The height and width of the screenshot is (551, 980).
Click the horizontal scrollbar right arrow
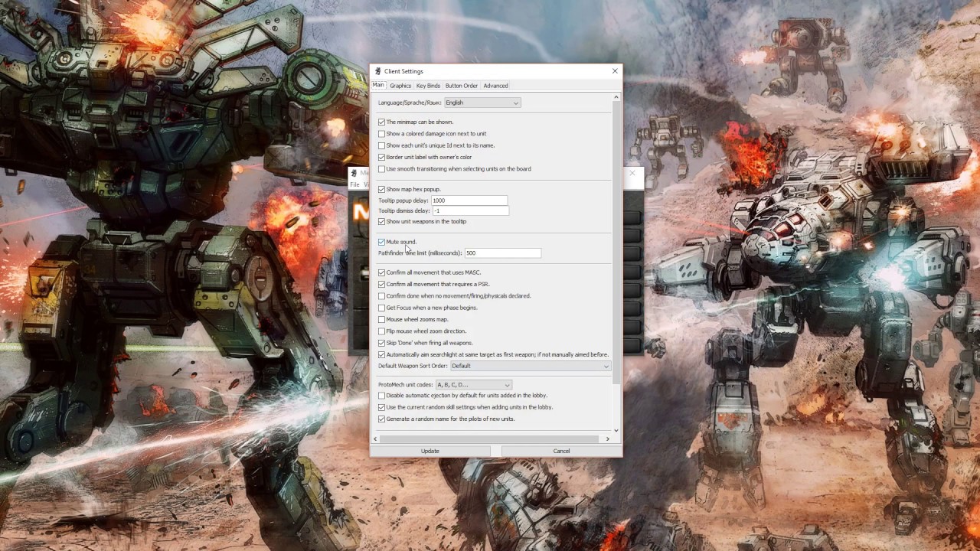tap(608, 439)
